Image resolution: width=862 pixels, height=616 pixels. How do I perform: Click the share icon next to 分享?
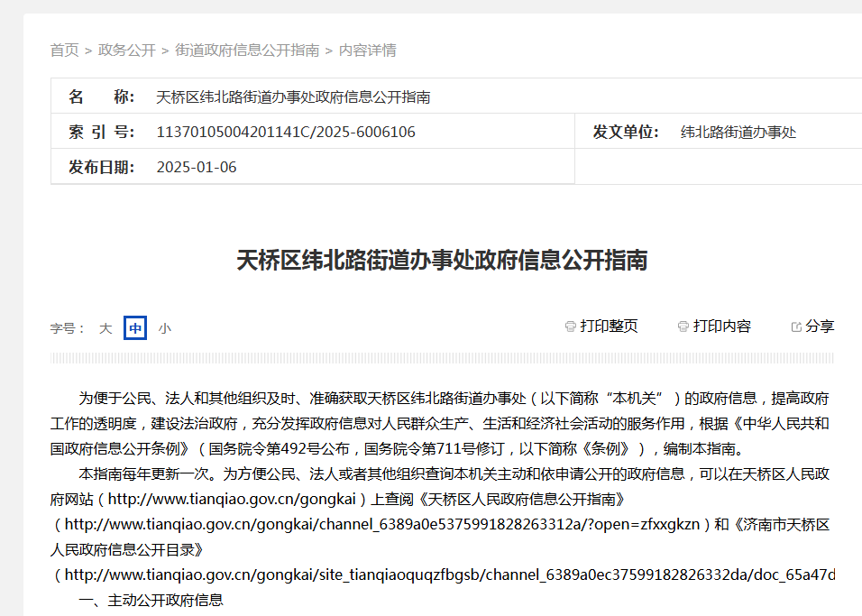point(796,326)
